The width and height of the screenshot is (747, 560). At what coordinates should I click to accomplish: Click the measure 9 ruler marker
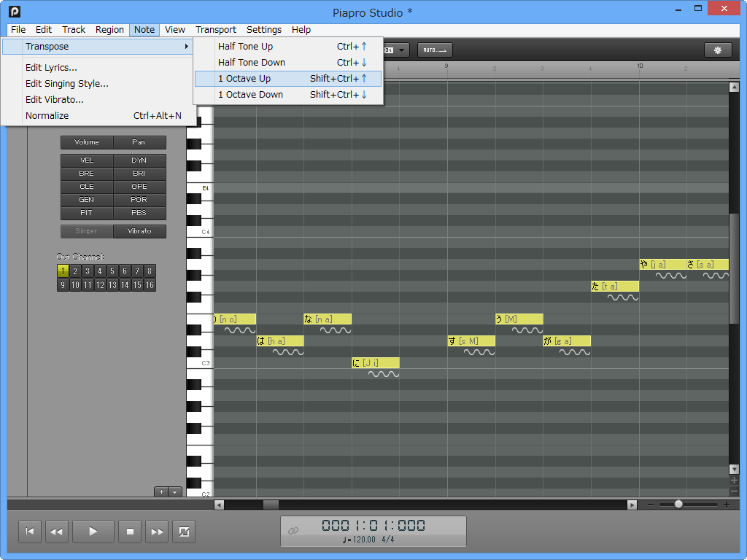pos(446,66)
